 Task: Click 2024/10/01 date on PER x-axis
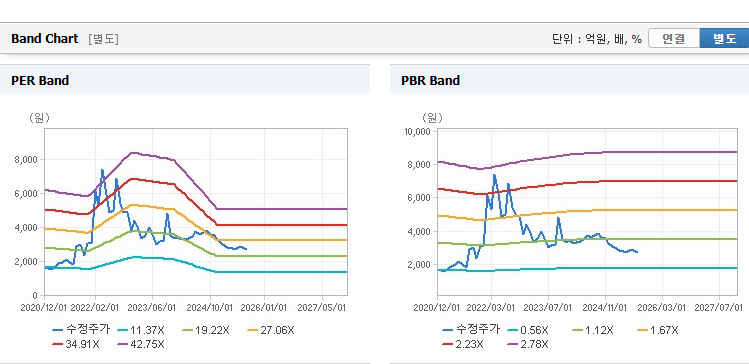(210, 307)
